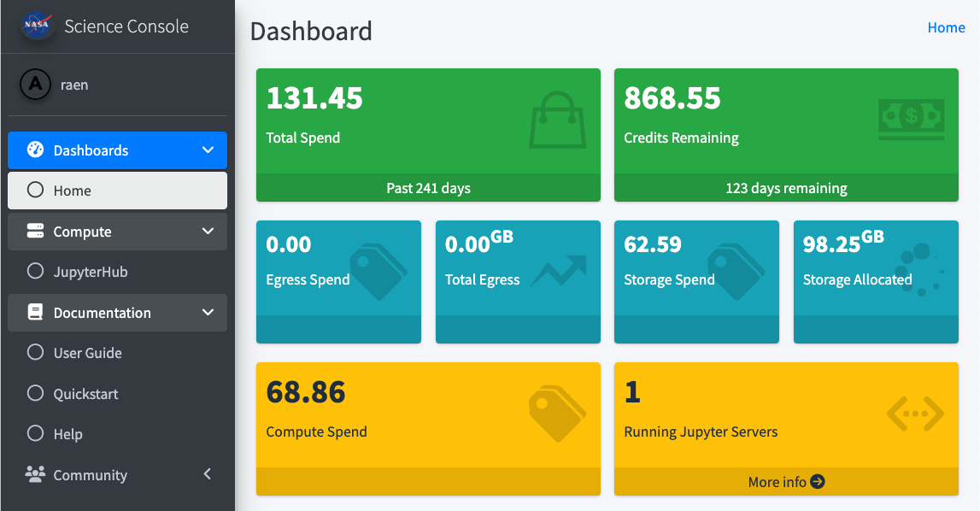980x511 pixels.
Task: Click the Community people icon
Action: [35, 474]
